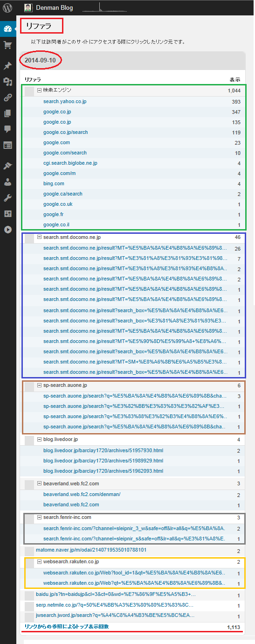Collapse the search.fenrir-inc.com group
This screenshot has width=255, height=644.
[40, 517]
